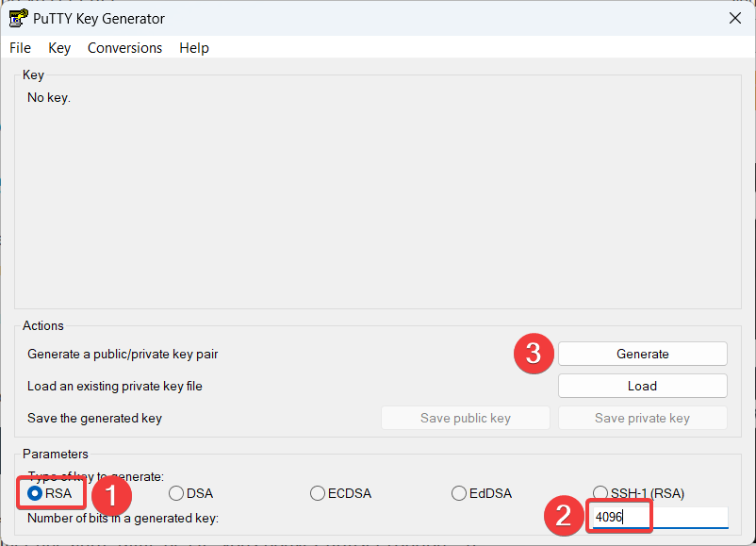Click the Save private key button
This screenshot has width=756, height=546.
coord(642,418)
